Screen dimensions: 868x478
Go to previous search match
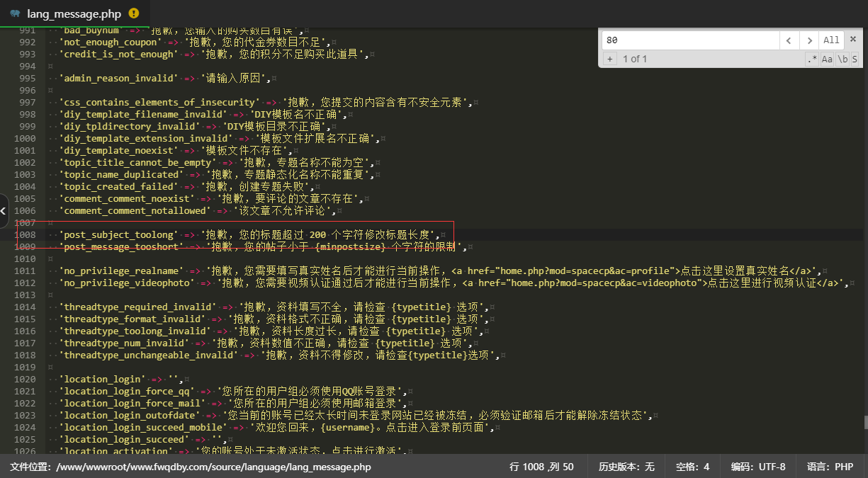click(789, 40)
